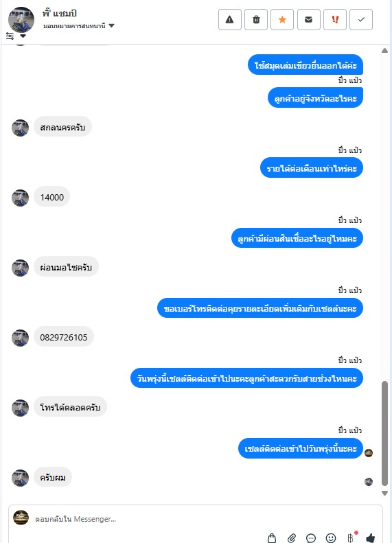Flag conversation with red exclamation icon
The width and height of the screenshot is (392, 543).
(335, 20)
